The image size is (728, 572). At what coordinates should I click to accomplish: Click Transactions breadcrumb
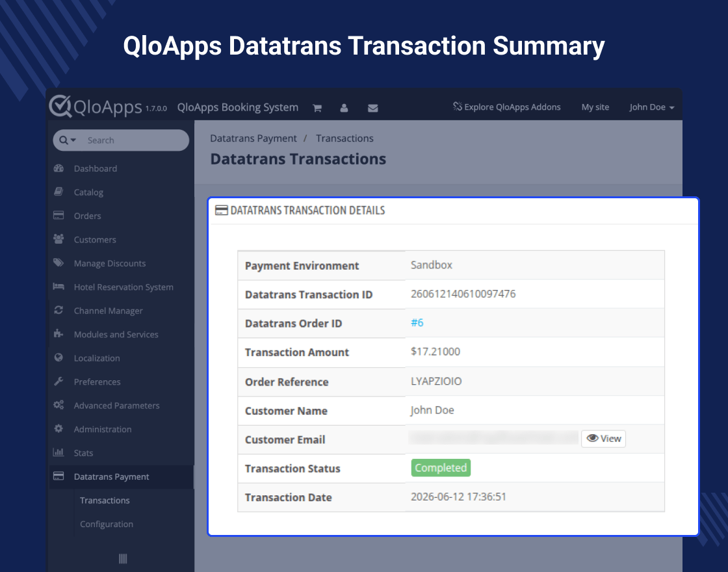[344, 138]
